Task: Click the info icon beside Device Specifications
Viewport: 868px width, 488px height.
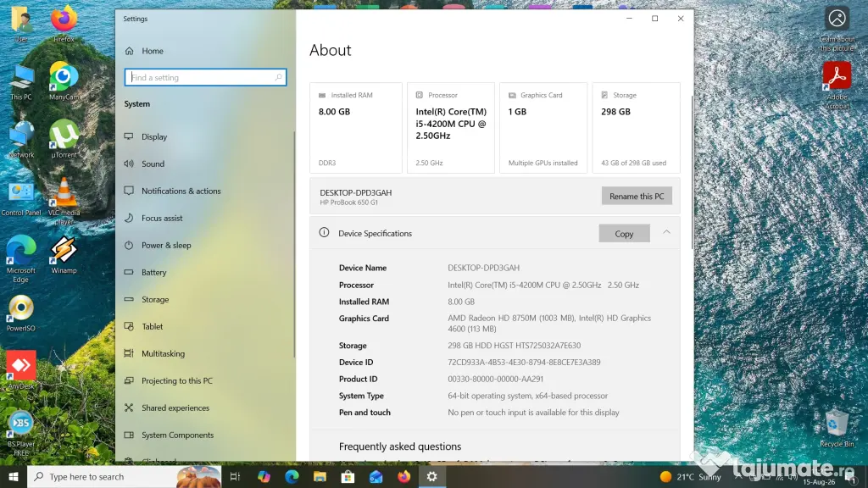Action: click(x=324, y=233)
